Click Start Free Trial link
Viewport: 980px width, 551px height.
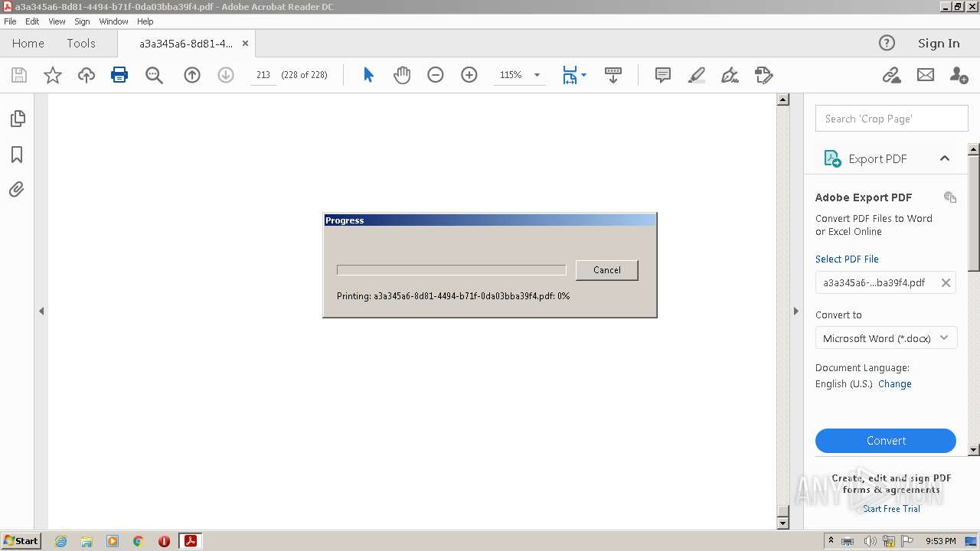(891, 509)
